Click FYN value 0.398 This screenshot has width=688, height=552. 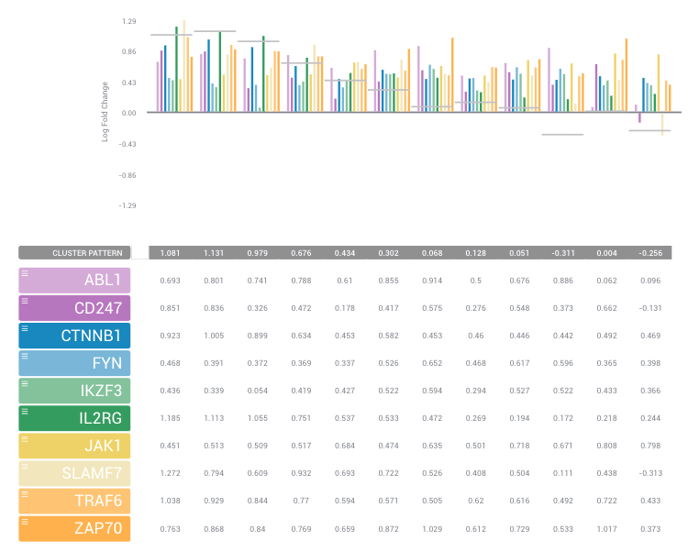[650, 363]
